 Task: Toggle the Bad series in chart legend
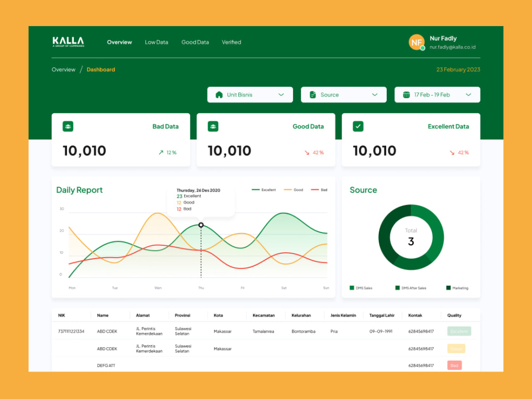click(x=319, y=190)
